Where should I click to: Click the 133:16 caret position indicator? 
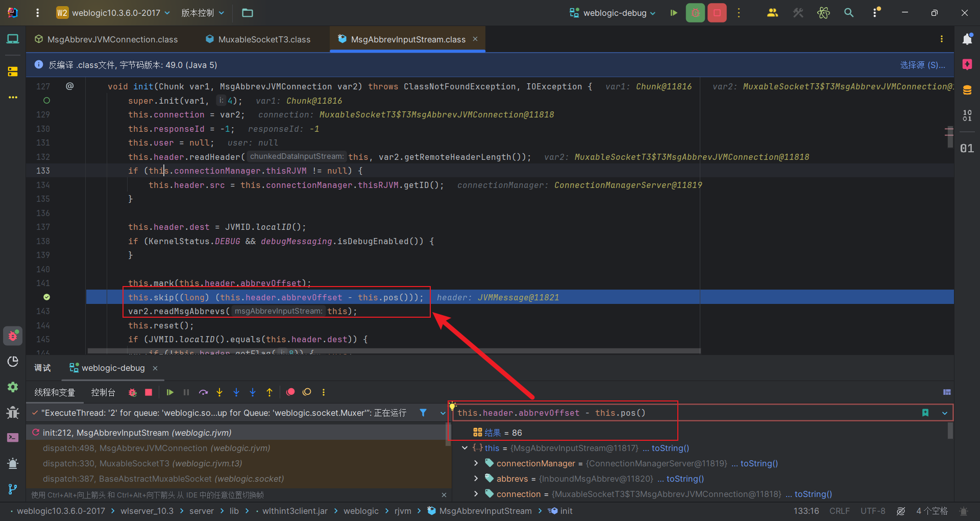[806, 511]
